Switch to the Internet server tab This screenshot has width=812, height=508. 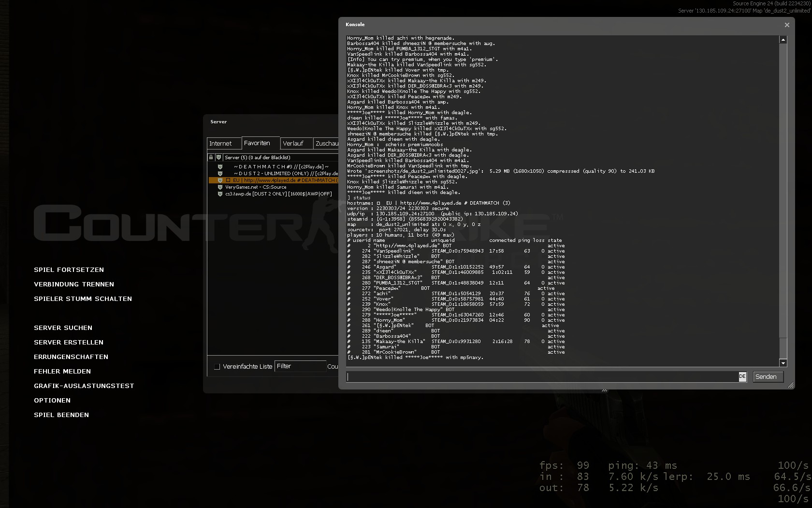pos(224,144)
